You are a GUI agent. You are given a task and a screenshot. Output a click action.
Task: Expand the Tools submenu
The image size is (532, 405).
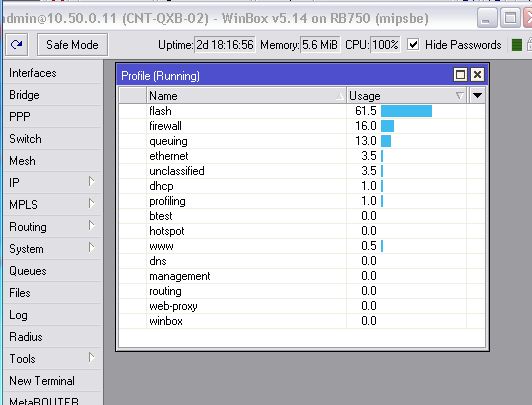[x=91, y=358]
